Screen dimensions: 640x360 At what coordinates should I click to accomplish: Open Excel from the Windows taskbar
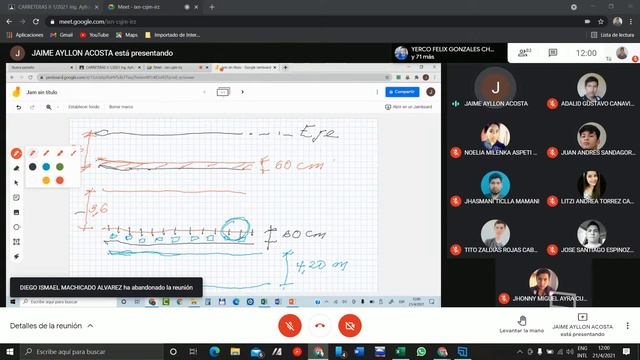[400, 351]
